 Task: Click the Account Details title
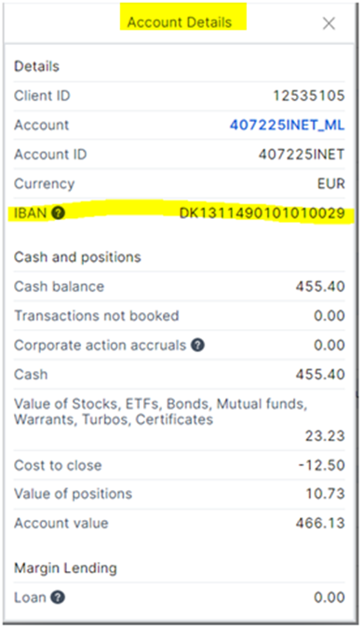point(179,22)
